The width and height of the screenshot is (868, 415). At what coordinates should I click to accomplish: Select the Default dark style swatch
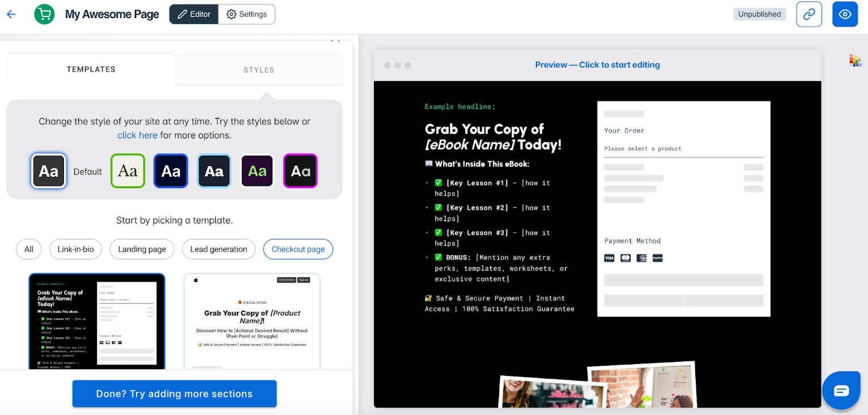(49, 171)
